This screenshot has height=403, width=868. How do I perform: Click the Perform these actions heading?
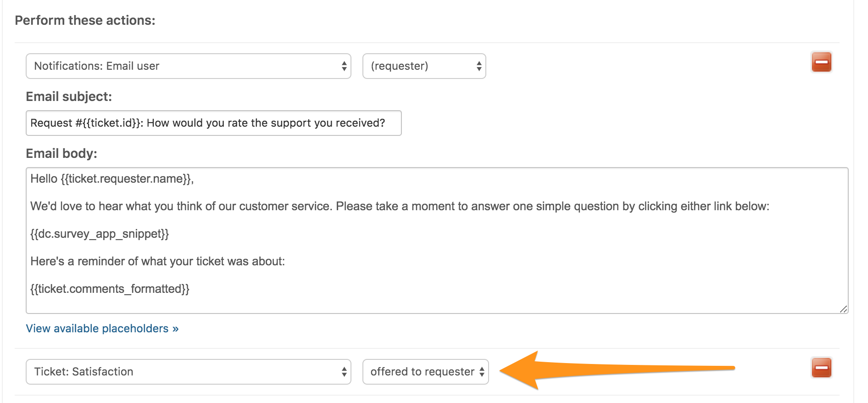[x=85, y=21]
